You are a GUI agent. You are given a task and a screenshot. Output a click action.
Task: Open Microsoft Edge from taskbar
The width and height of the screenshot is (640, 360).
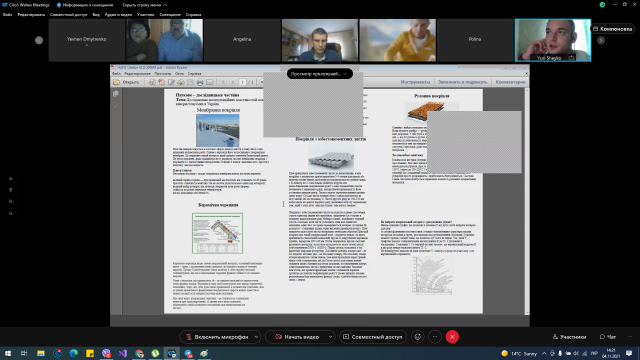tap(73, 353)
